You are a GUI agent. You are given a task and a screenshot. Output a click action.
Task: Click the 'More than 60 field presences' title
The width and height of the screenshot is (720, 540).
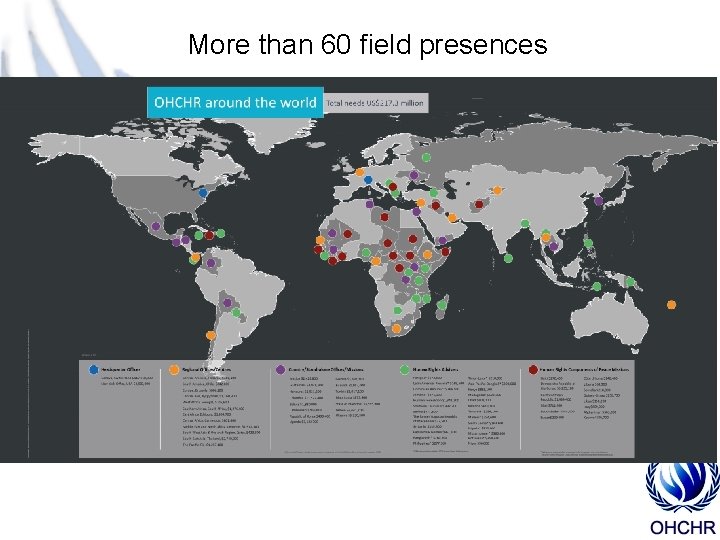tap(368, 45)
